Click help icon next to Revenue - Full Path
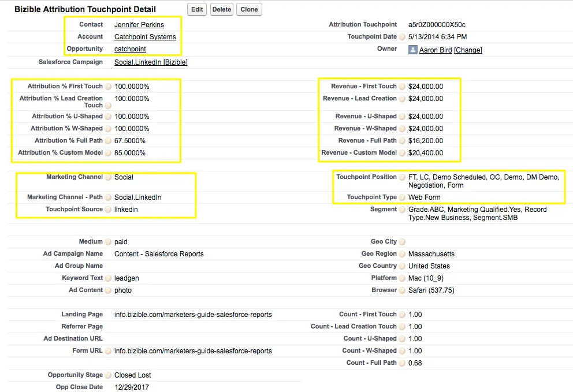The height and width of the screenshot is (392, 573). [x=402, y=141]
